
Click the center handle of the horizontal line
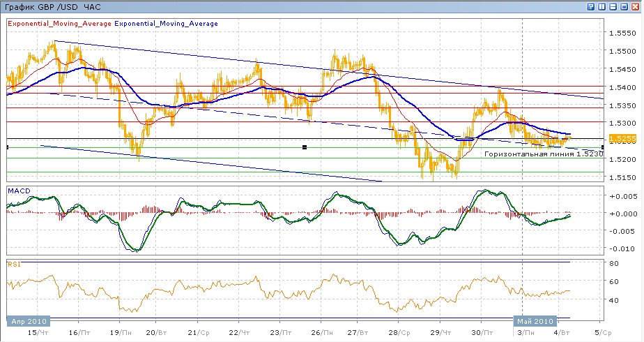point(305,147)
